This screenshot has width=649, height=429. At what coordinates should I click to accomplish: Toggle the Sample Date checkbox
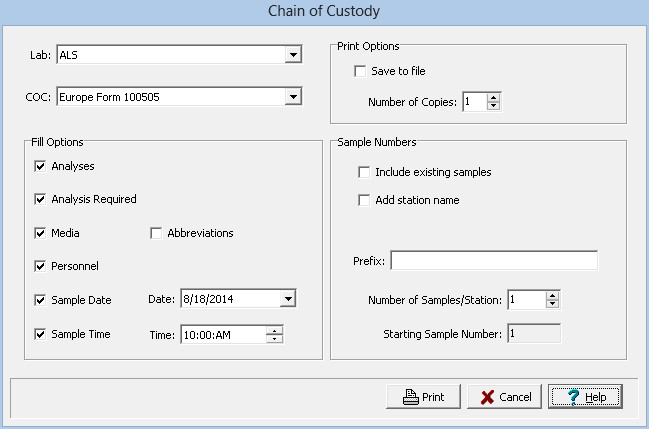[x=41, y=300]
